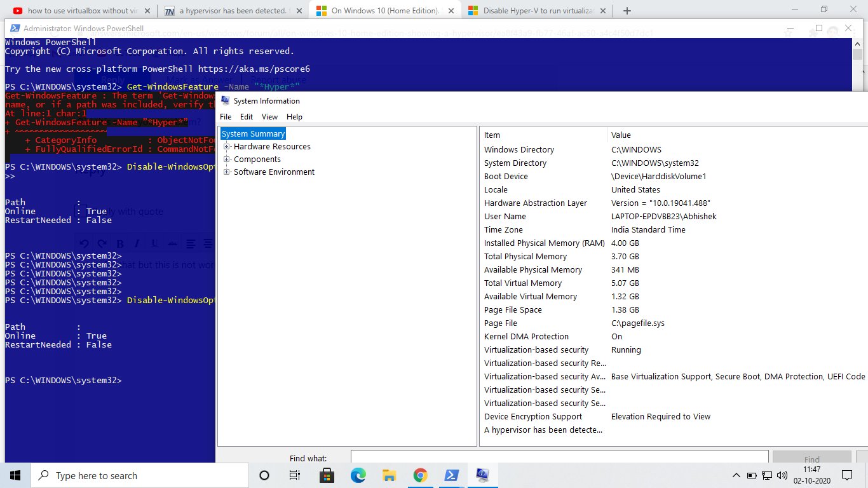The height and width of the screenshot is (488, 868).
Task: Switch to the YouTube virtualbox browser tab
Action: coord(81,11)
